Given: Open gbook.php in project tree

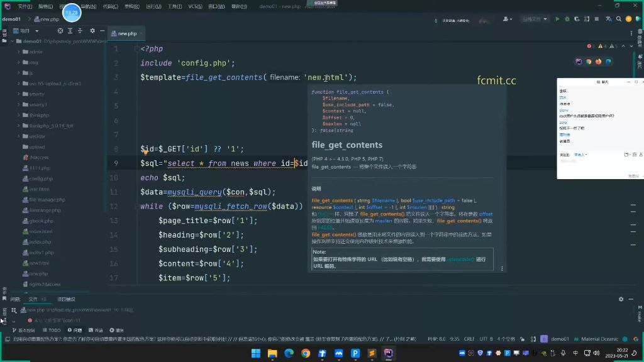Looking at the screenshot, I should pos(41,221).
